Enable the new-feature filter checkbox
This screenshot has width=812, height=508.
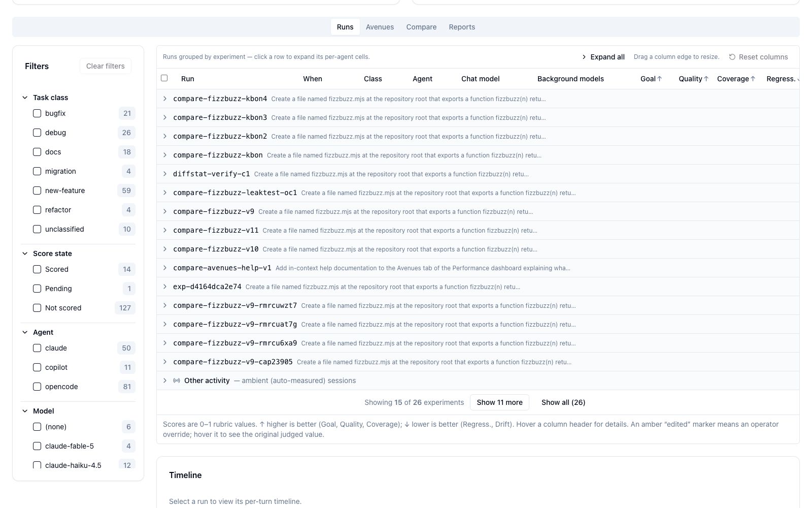[37, 190]
